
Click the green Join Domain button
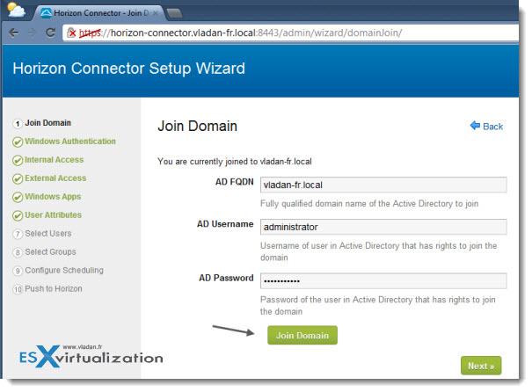302,335
